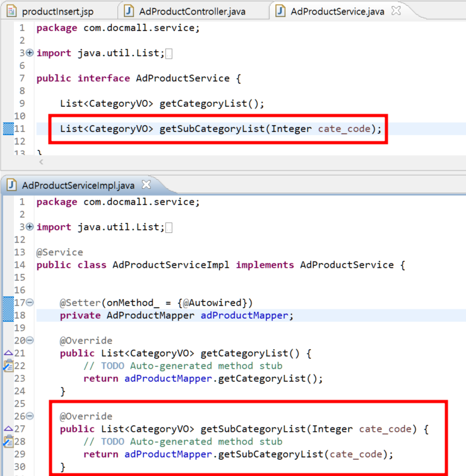Viewport: 466px width, 476px height.
Task: Open the AdProductController.java tab
Action: (192, 11)
